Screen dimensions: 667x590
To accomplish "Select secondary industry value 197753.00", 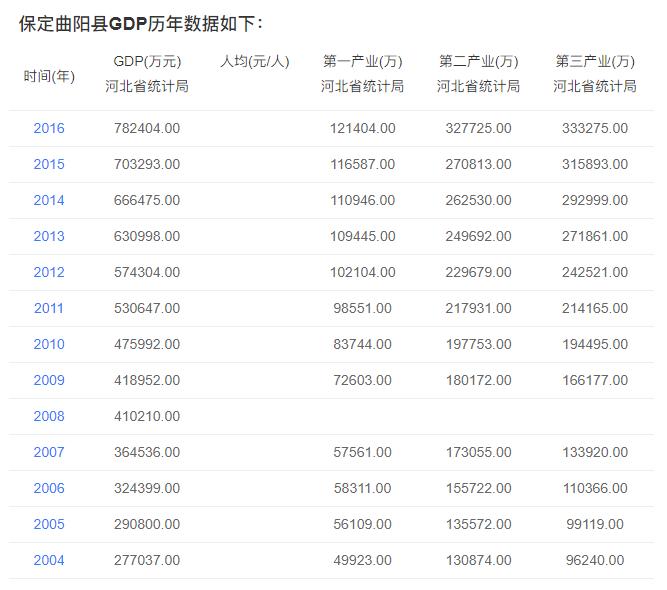I will point(479,344).
